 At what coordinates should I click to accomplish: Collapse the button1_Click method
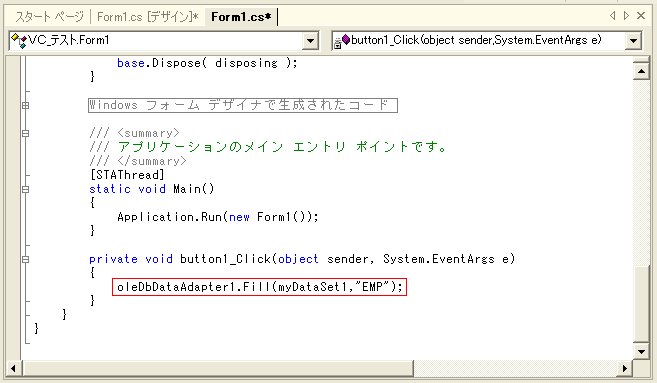(x=26, y=259)
